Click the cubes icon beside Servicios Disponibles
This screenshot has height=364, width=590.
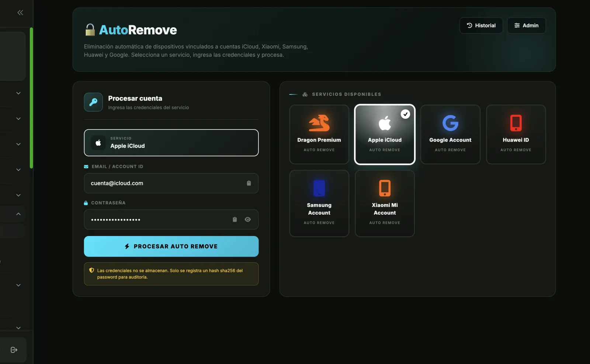[x=305, y=94]
